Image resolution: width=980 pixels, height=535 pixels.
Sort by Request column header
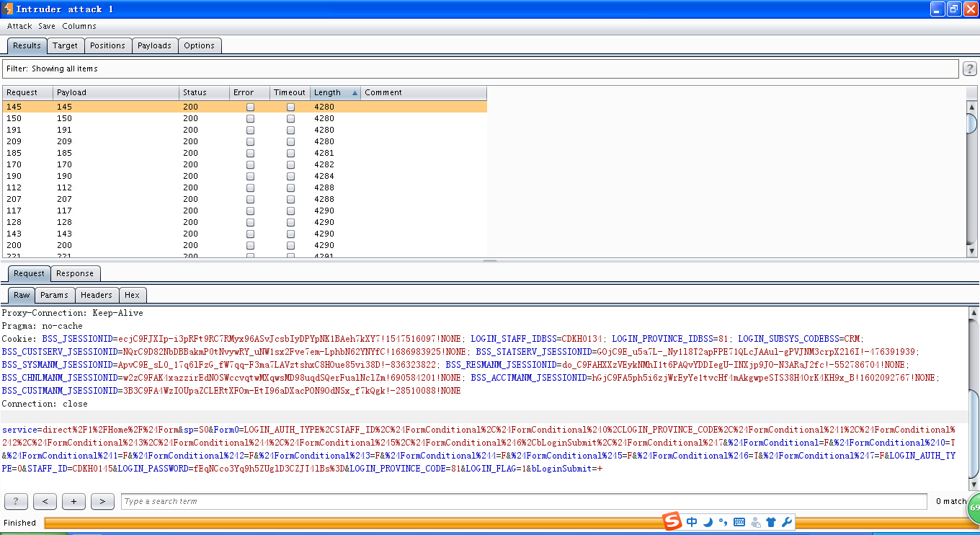(27, 92)
